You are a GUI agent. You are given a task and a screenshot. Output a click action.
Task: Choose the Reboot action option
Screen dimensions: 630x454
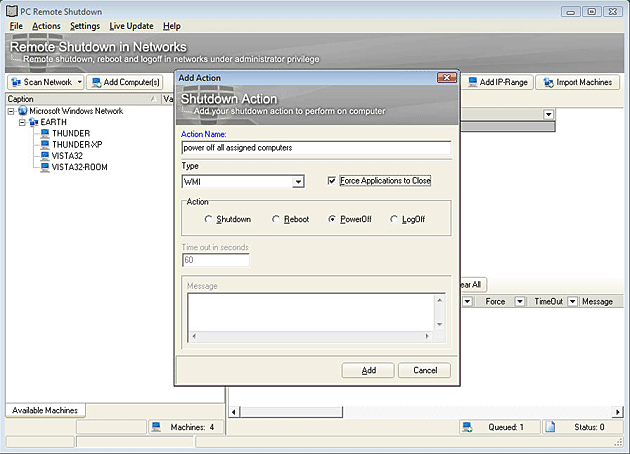point(275,219)
